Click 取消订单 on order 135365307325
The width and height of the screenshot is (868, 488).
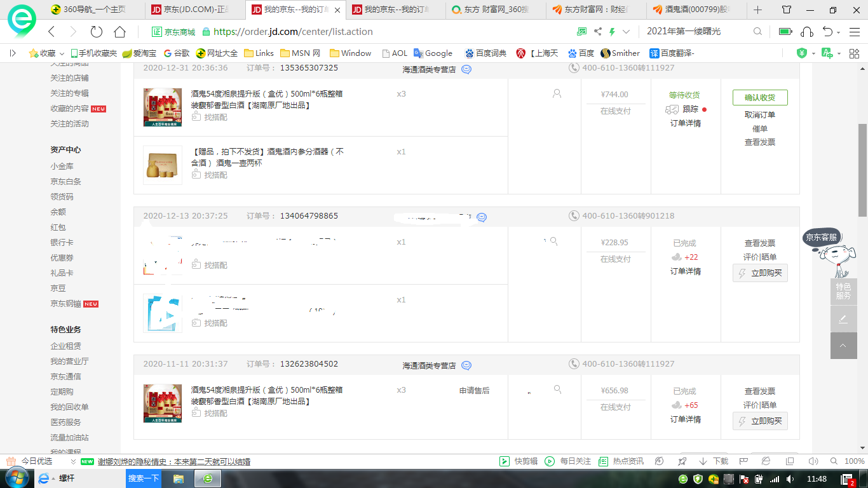pos(760,115)
